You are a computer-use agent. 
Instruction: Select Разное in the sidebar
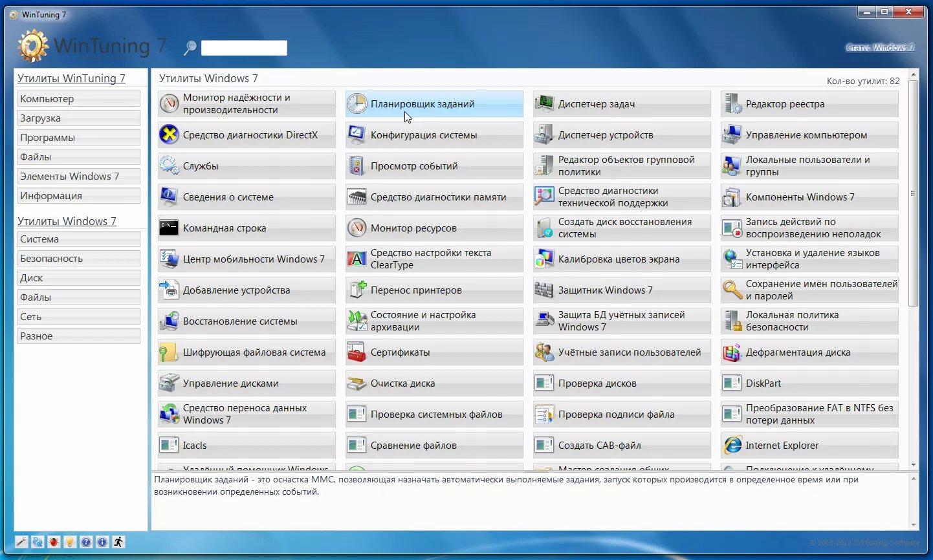[x=79, y=336]
